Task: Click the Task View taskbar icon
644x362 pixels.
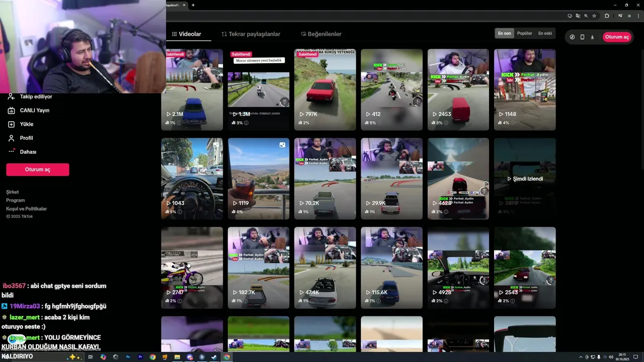Action: (x=91, y=357)
